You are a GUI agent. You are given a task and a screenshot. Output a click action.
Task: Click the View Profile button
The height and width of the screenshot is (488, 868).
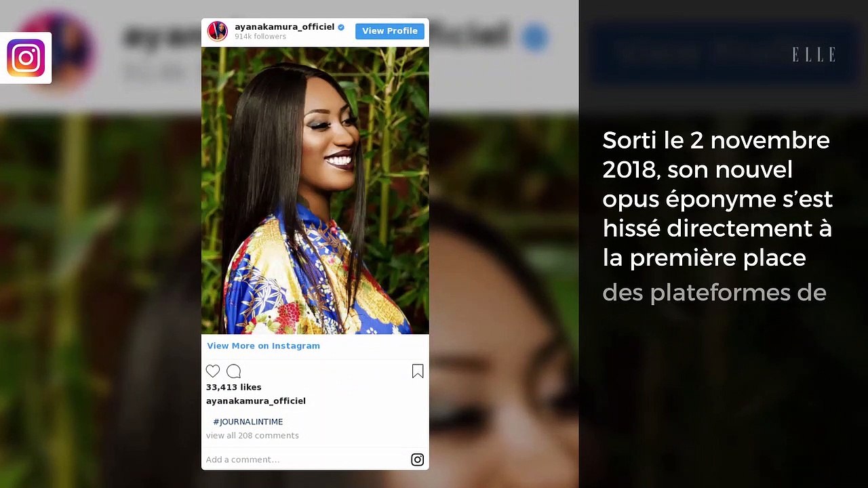[390, 31]
